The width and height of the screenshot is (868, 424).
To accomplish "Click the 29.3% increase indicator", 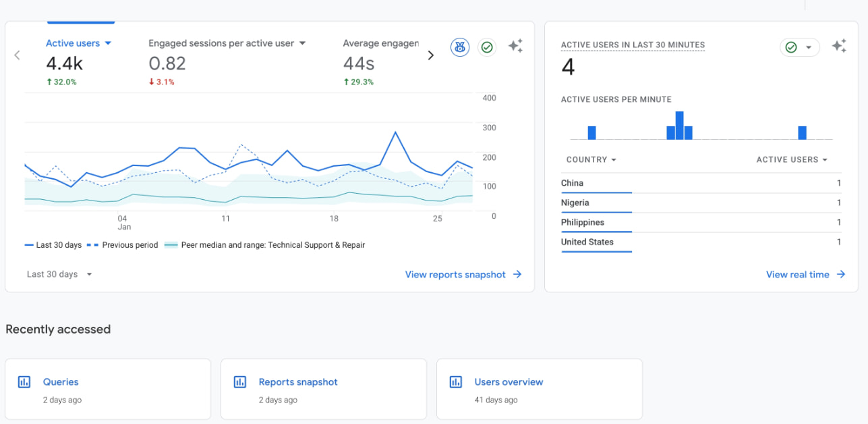I will click(x=358, y=82).
